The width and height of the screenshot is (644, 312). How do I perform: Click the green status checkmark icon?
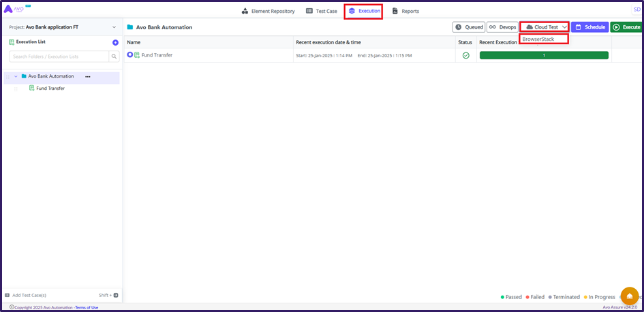tap(466, 55)
